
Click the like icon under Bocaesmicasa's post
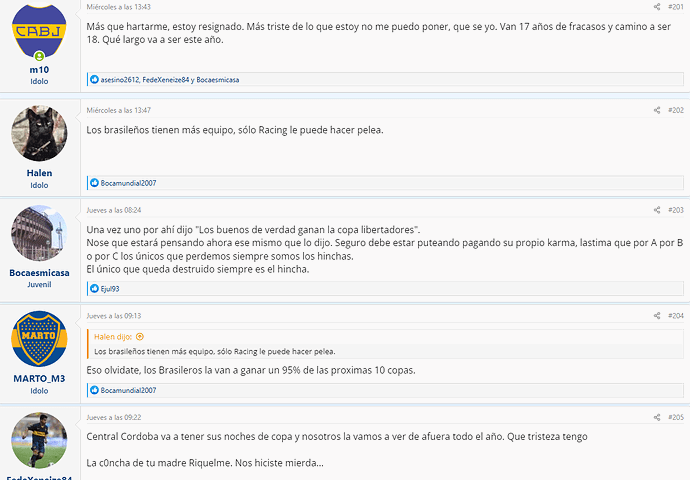(94, 288)
